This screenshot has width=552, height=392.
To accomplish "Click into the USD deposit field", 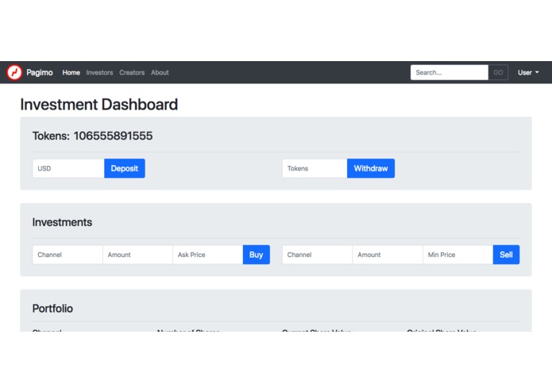I will (68, 168).
